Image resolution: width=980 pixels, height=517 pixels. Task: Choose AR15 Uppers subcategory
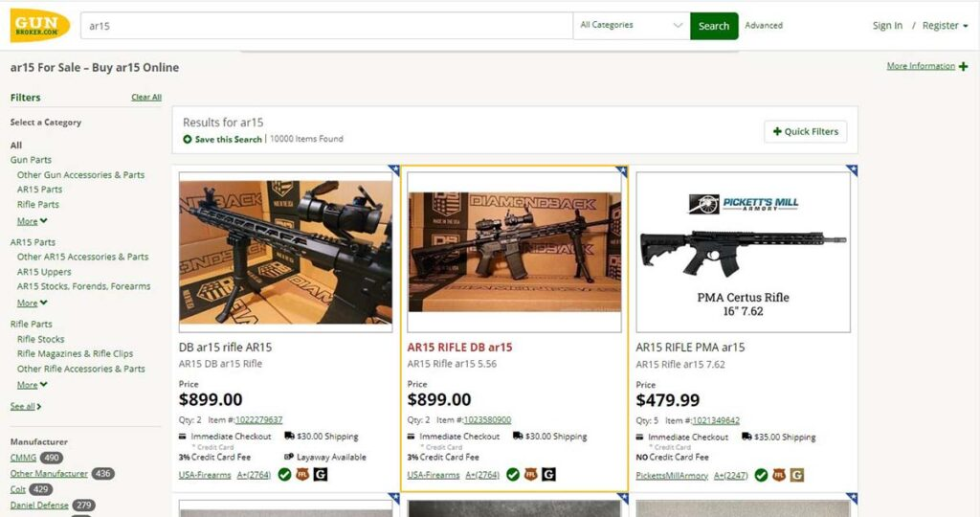point(44,272)
